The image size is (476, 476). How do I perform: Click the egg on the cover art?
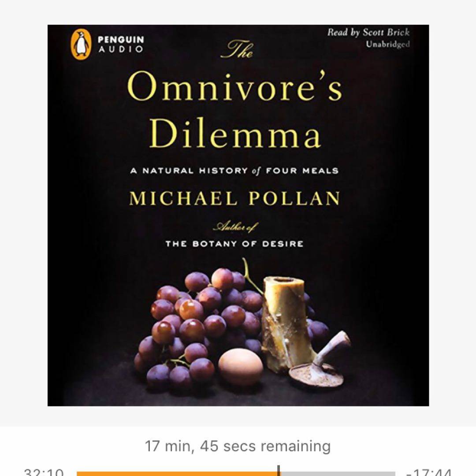[241, 367]
